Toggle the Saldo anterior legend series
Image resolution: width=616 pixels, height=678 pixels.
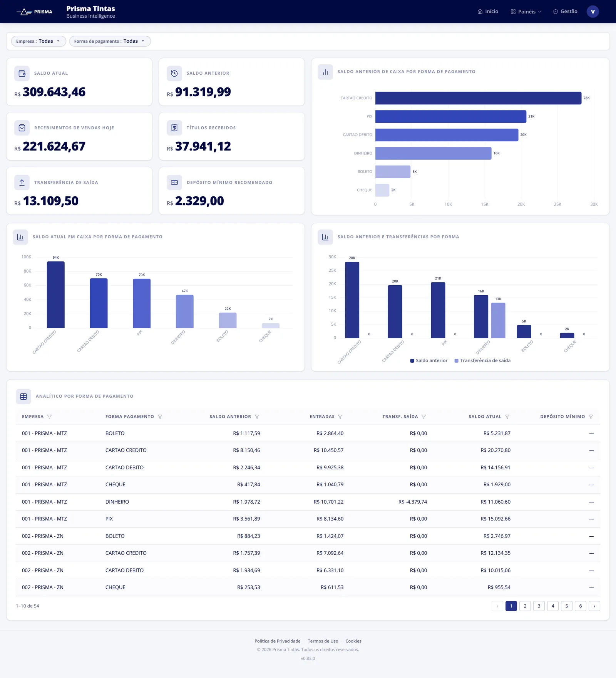click(x=429, y=361)
